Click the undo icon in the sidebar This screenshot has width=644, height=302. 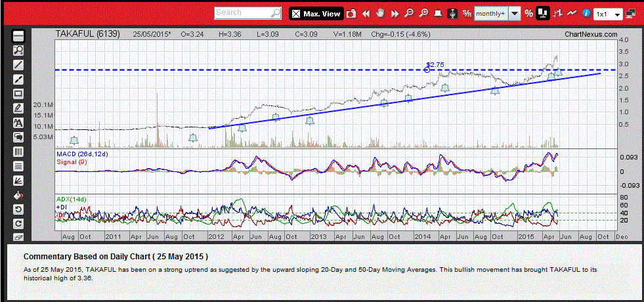(x=18, y=209)
